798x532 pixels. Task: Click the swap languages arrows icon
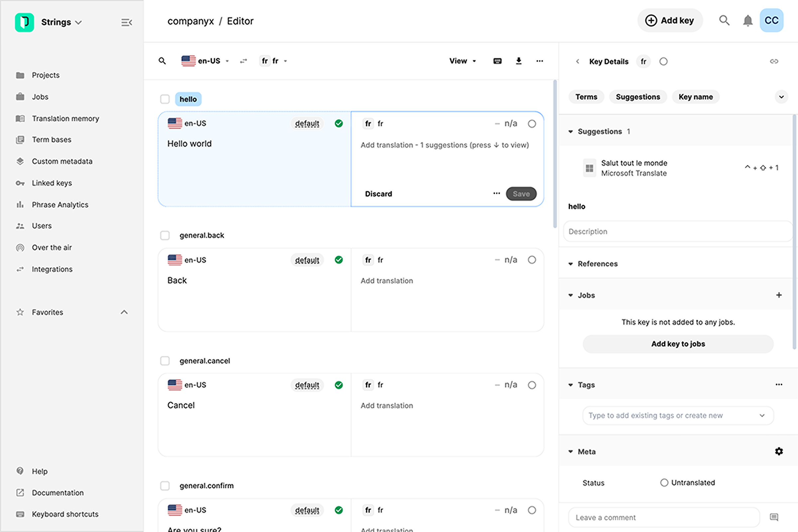tap(243, 61)
